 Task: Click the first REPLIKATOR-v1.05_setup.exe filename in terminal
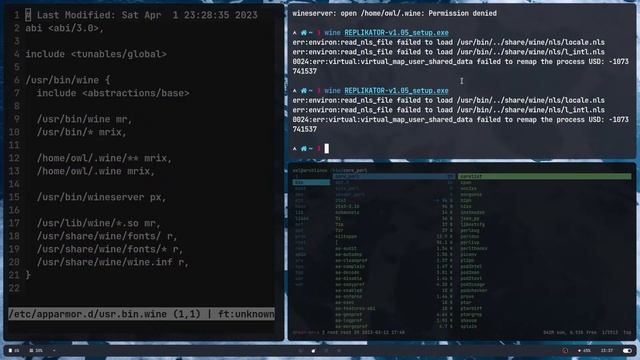[x=396, y=33]
